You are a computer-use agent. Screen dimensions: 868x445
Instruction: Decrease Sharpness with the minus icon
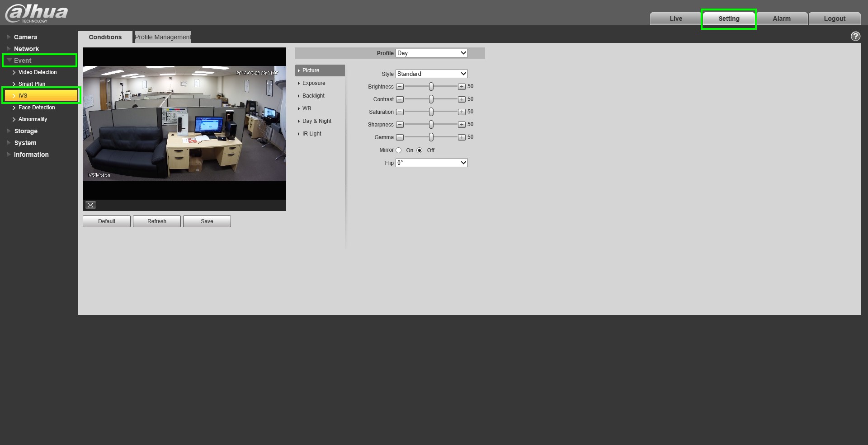click(400, 125)
